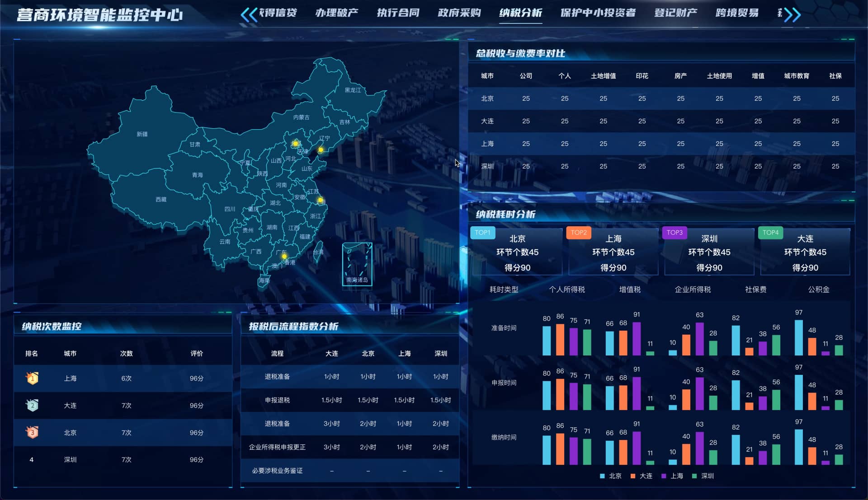Toggle 大连 orange legend swatch
The image size is (868, 500).
click(x=633, y=476)
